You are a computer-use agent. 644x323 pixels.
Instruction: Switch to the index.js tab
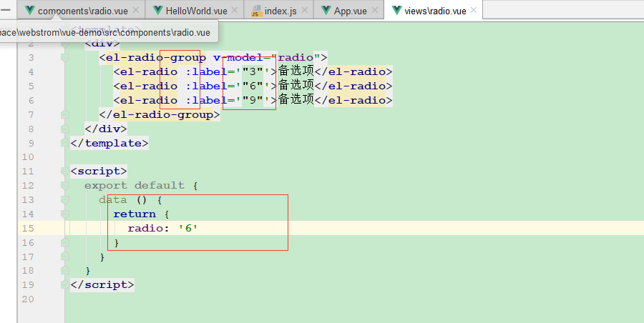point(280,11)
